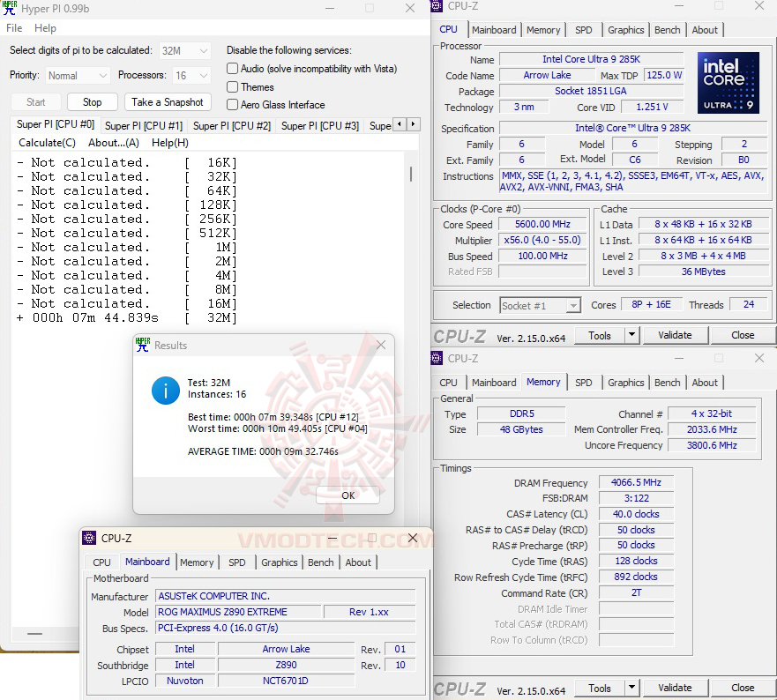777x700 pixels.
Task: Click the Hyper PI icon in Results dialog title
Action: click(x=143, y=345)
